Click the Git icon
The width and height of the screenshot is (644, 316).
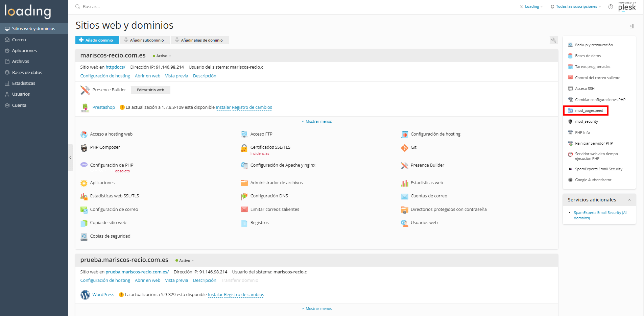404,148
